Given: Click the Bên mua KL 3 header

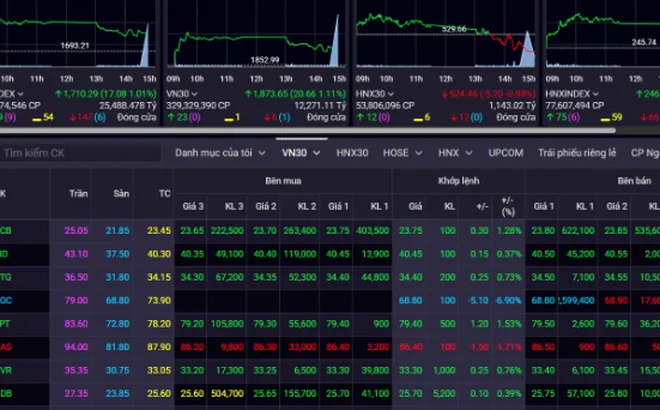Looking at the screenshot, I should point(234,206).
